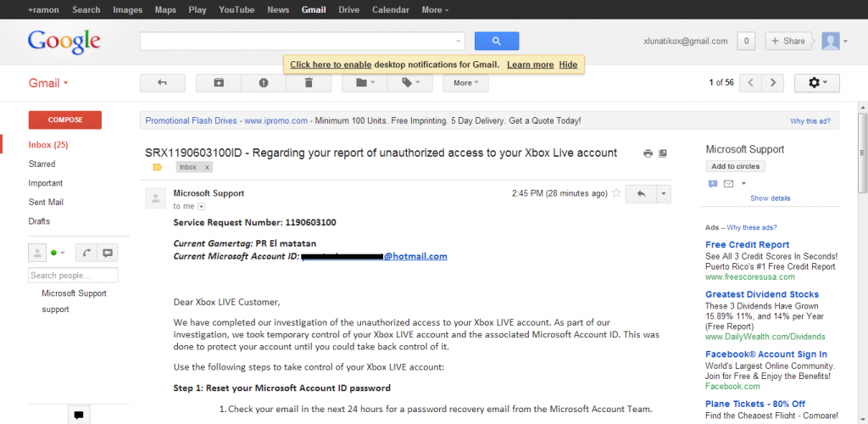
Task: Open the settings gear menu
Action: click(x=817, y=83)
